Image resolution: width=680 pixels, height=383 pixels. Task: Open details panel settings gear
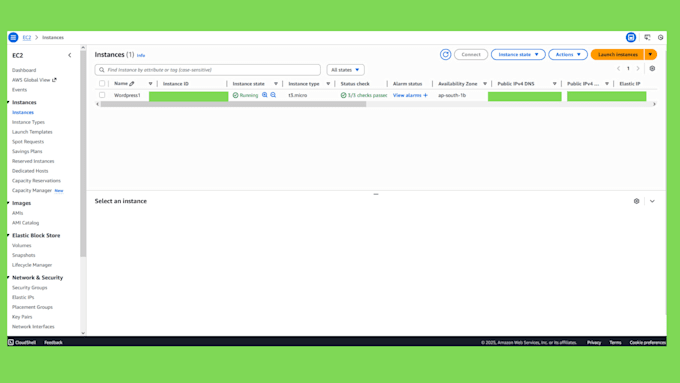point(636,201)
